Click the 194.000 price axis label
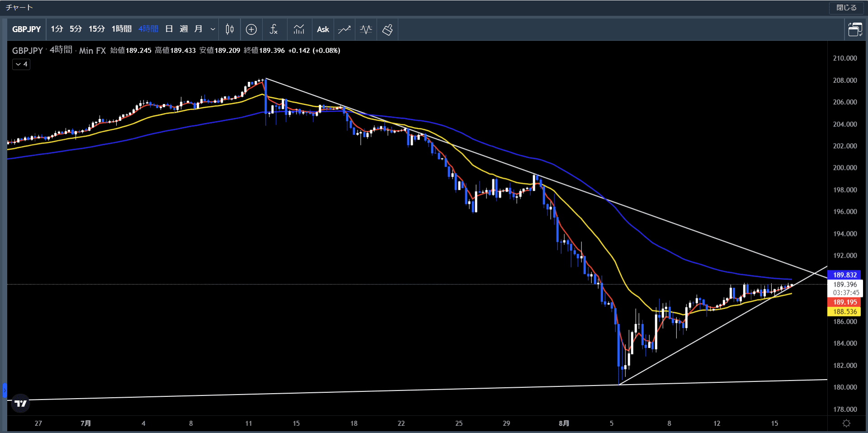 (845, 234)
